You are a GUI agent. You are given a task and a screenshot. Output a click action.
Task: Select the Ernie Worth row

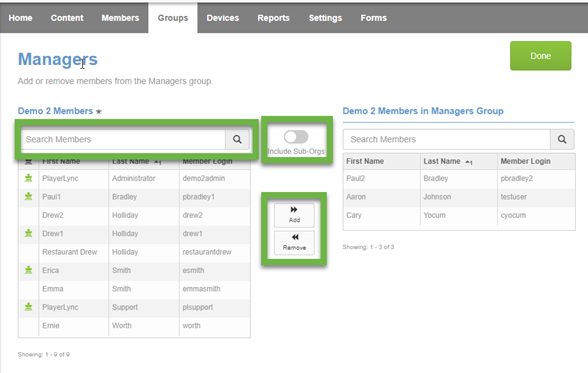pyautogui.click(x=134, y=325)
